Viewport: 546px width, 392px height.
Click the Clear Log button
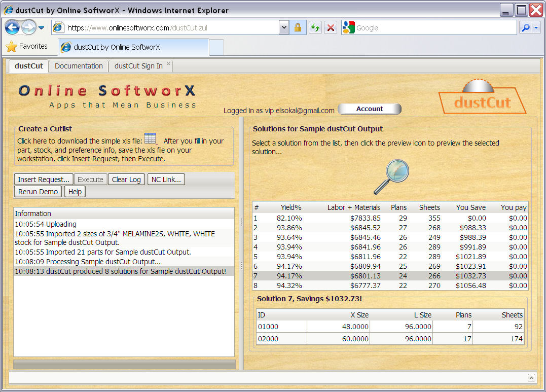126,180
